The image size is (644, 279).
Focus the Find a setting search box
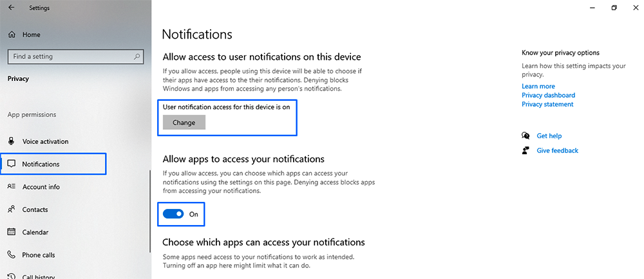tap(75, 57)
